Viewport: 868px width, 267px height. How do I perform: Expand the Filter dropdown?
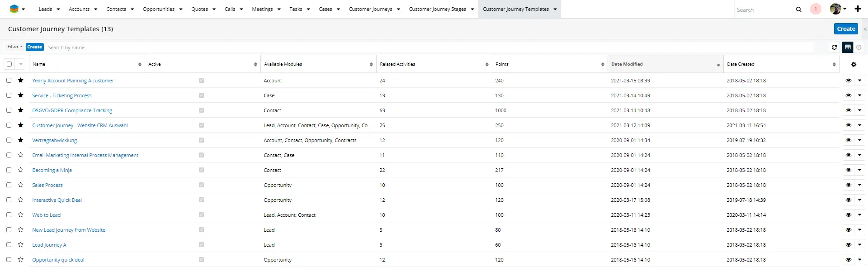coord(15,47)
